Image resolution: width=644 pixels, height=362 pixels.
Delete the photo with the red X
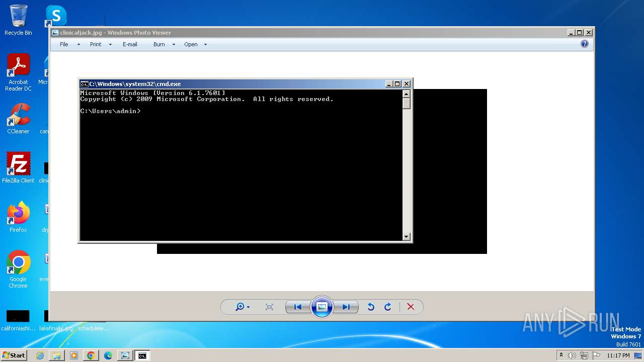(411, 307)
